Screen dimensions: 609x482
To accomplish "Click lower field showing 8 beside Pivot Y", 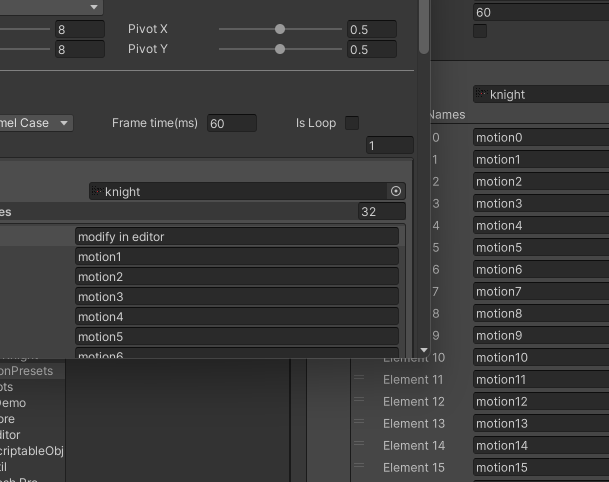I will tap(80, 50).
